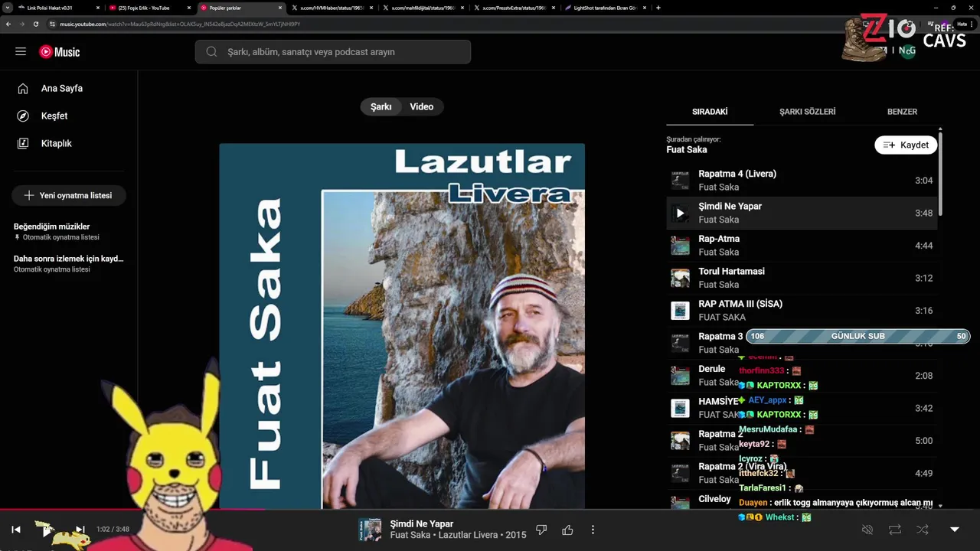This screenshot has width=980, height=551.
Task: Click Yeni oynatma listesi button
Action: [69, 195]
